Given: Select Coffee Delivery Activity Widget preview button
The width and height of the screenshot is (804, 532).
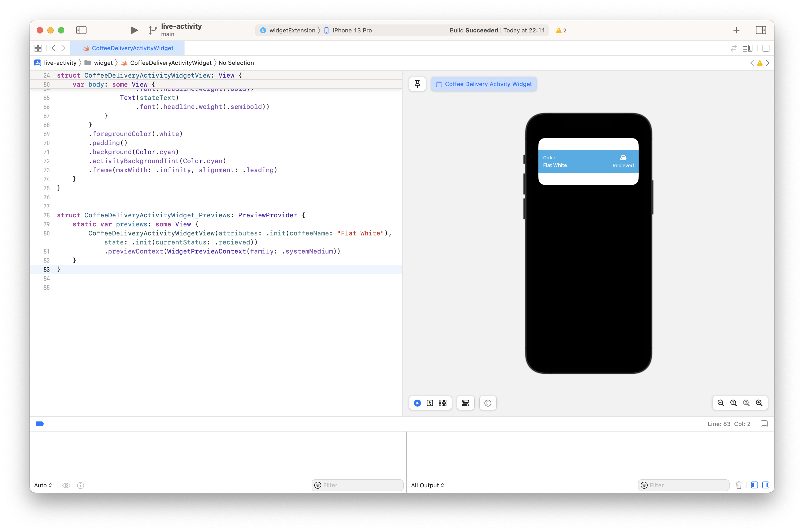Looking at the screenshot, I should 484,84.
